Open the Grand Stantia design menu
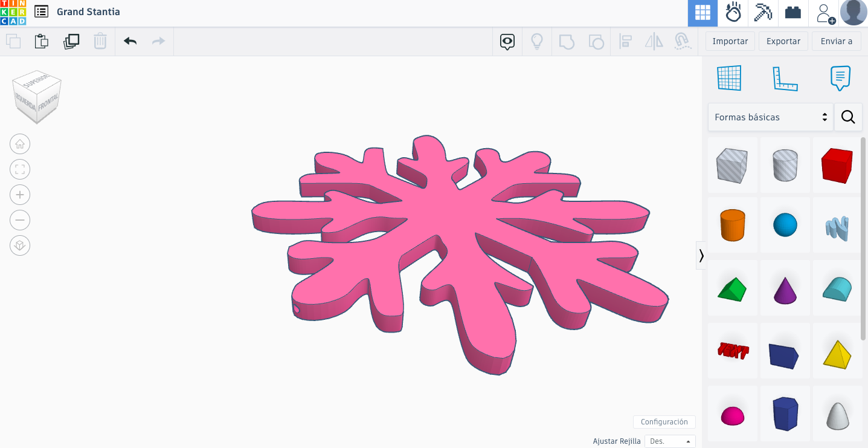 pos(40,11)
